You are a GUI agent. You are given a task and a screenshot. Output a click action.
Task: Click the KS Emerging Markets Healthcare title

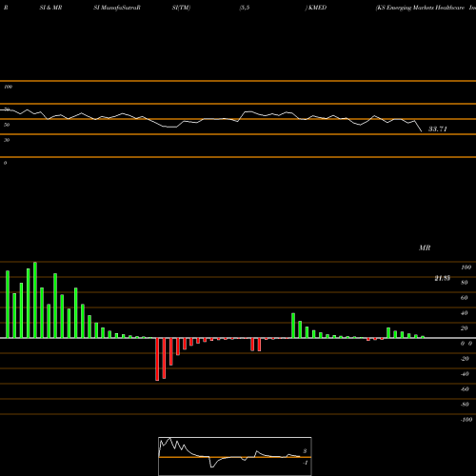tap(420, 8)
